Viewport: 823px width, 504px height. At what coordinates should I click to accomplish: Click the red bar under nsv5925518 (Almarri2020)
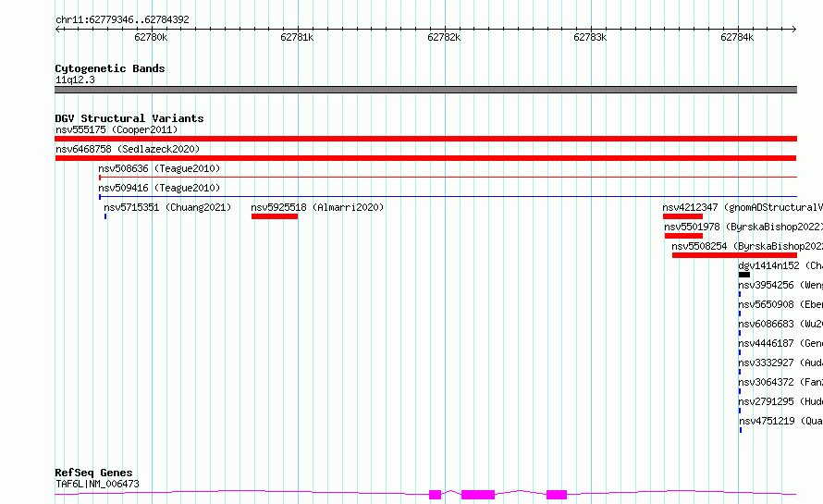(x=275, y=216)
